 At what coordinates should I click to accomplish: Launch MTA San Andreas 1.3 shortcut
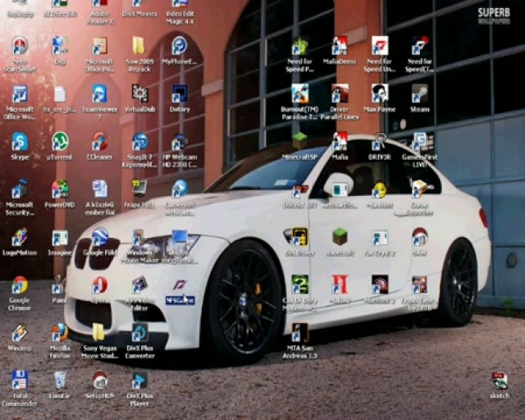point(299,333)
